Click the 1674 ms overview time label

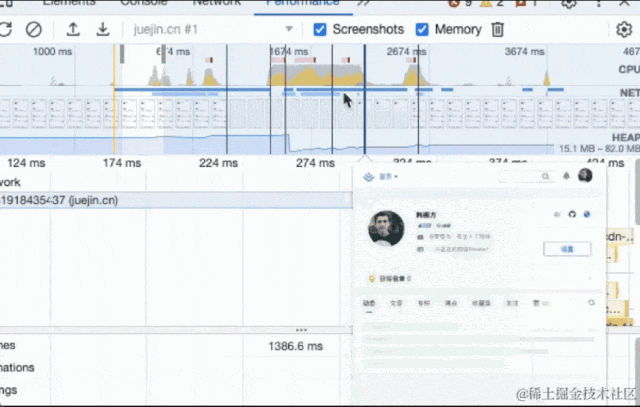pos(289,51)
